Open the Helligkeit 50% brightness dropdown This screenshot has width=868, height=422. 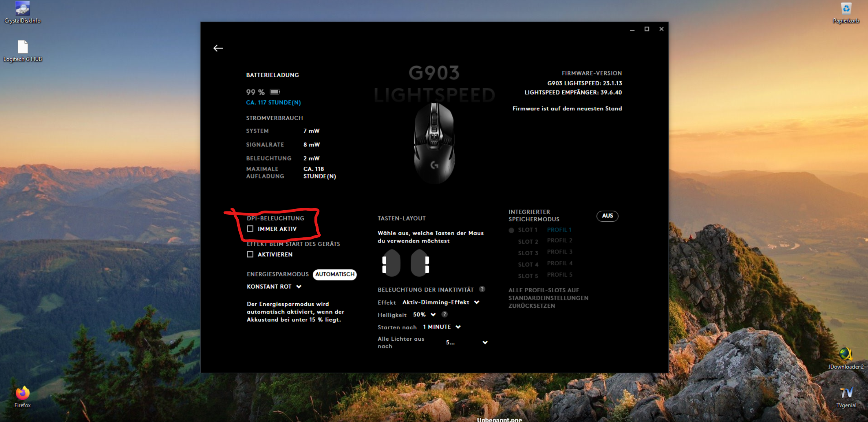click(424, 315)
